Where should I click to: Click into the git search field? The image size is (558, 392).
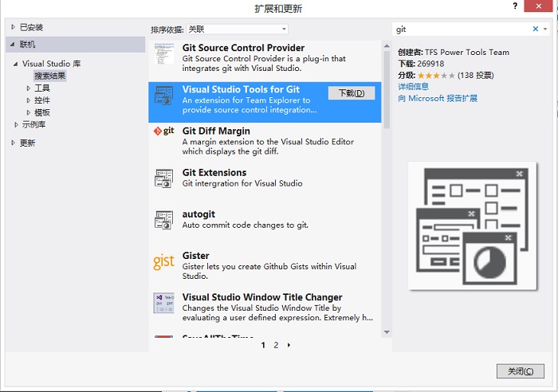click(462, 29)
